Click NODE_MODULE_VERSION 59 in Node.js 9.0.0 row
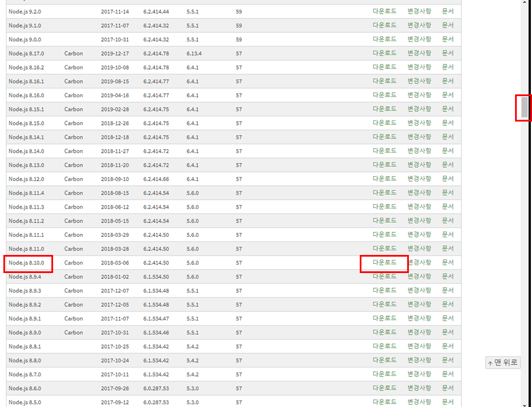The image size is (532, 407). point(239,40)
